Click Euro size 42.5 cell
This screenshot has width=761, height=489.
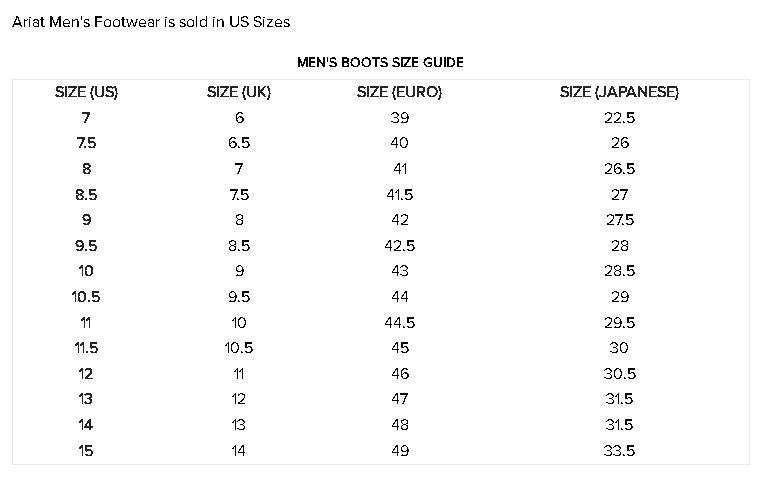pyautogui.click(x=400, y=245)
